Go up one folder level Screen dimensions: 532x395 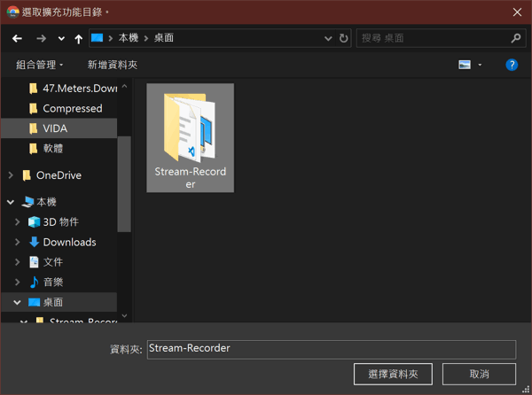pyautogui.click(x=78, y=39)
